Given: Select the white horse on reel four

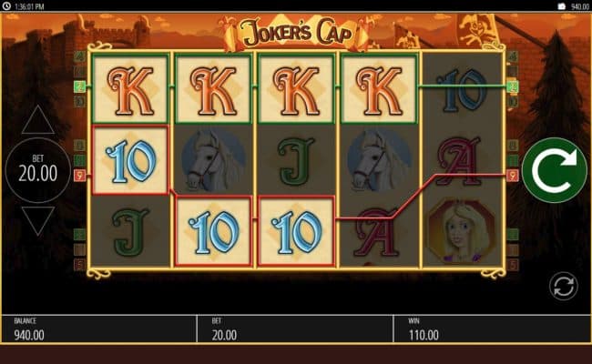Looking at the screenshot, I should [x=379, y=160].
